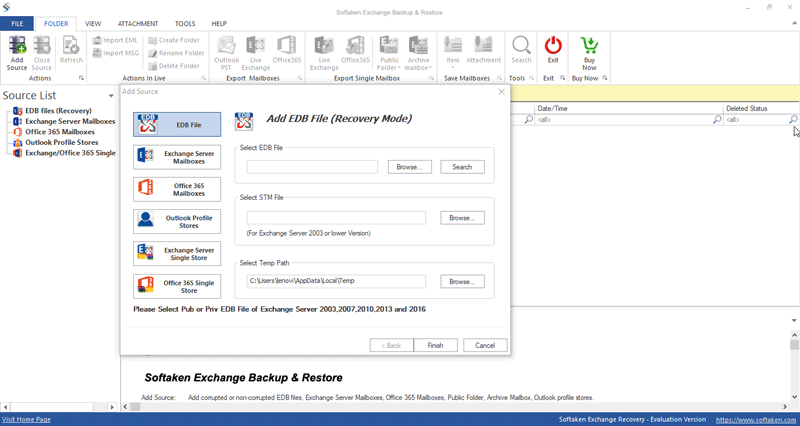Switch to the VIEW ribbon tab

(x=93, y=23)
